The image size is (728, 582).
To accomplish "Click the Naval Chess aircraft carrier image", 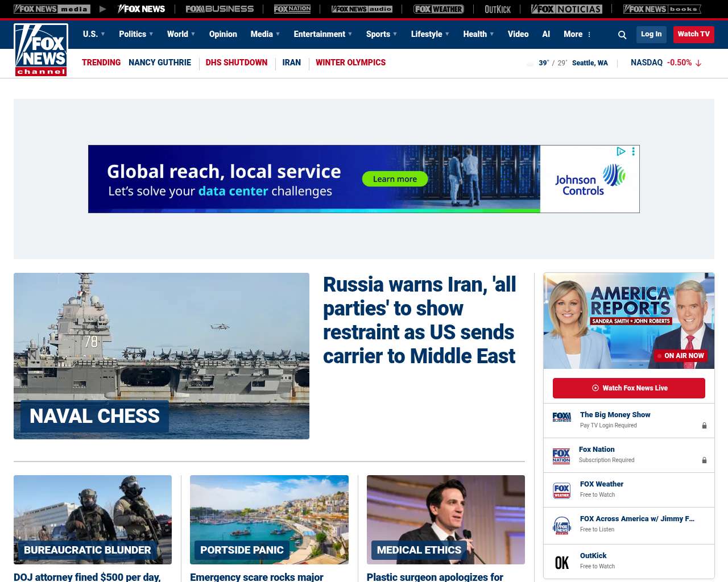I will coord(162,356).
